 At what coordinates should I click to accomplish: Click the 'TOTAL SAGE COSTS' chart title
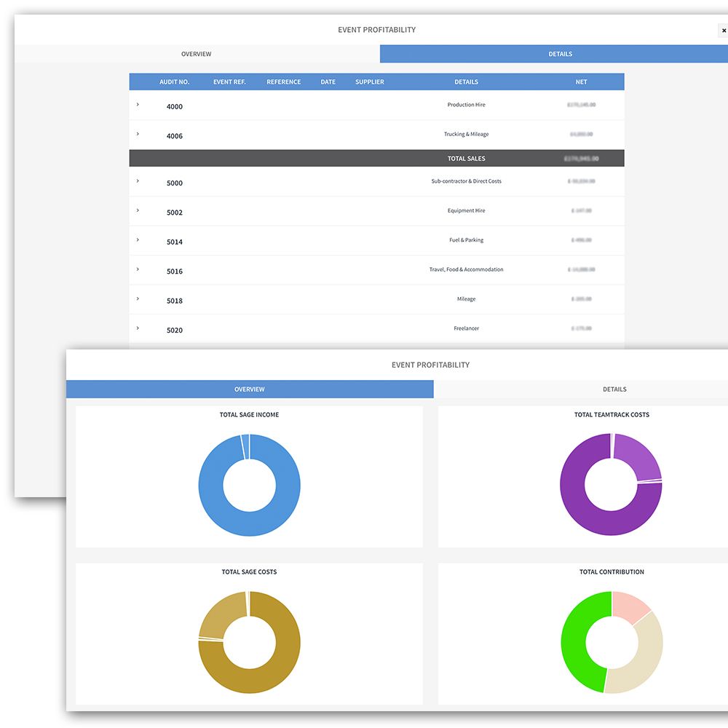249,572
